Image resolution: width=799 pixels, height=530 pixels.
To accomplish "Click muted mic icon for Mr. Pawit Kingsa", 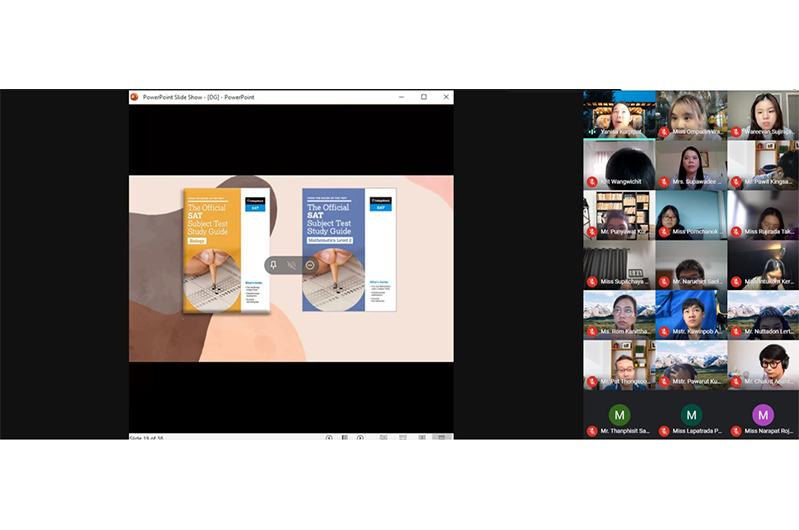I will click(x=736, y=181).
